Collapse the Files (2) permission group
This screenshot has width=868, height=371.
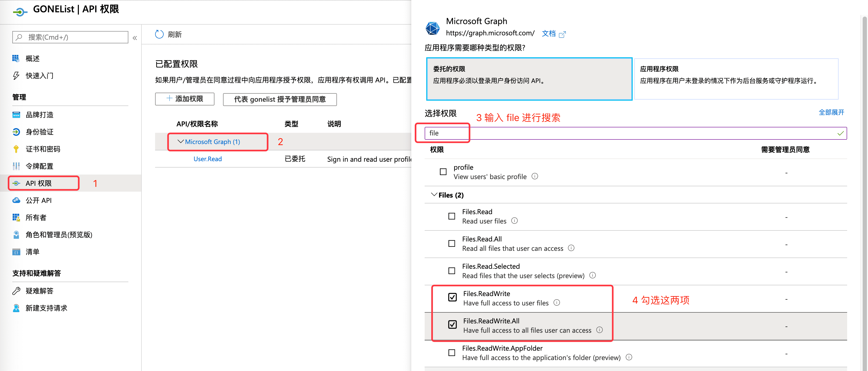[x=434, y=195]
